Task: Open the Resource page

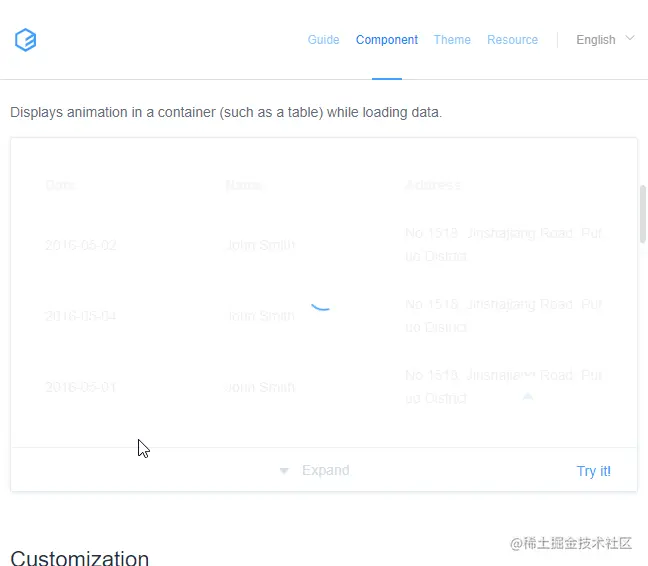Action: (512, 40)
